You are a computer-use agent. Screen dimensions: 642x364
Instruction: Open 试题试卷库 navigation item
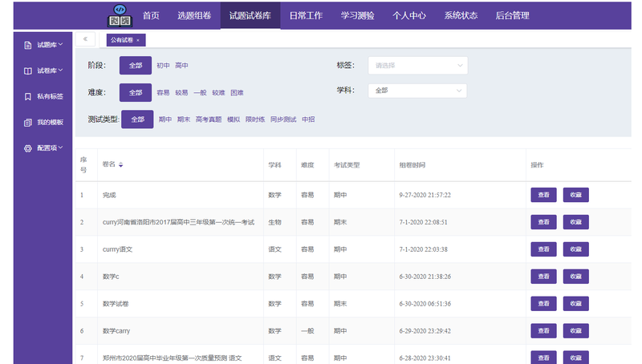pos(250,15)
